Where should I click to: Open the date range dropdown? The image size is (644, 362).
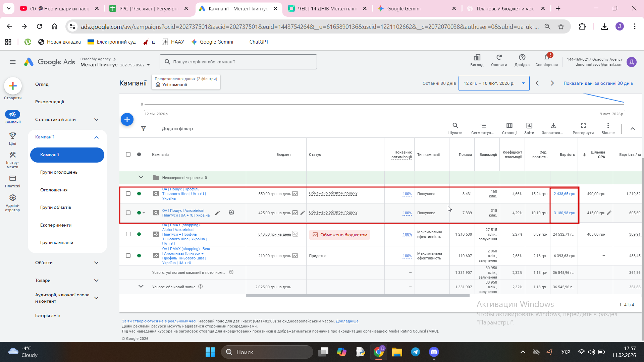click(494, 83)
